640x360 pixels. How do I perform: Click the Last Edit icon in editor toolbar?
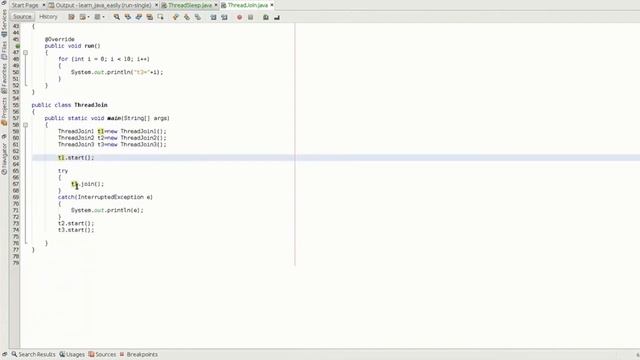click(71, 17)
